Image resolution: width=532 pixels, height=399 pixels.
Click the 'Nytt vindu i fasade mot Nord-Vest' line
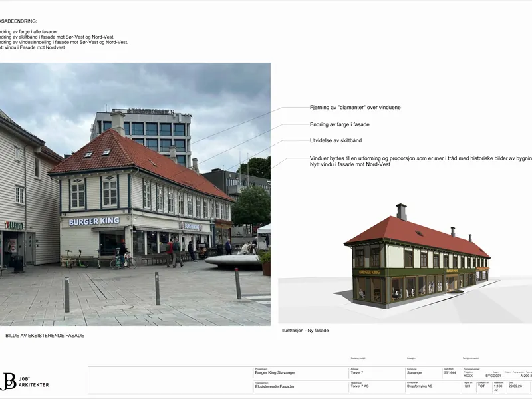(x=350, y=164)
